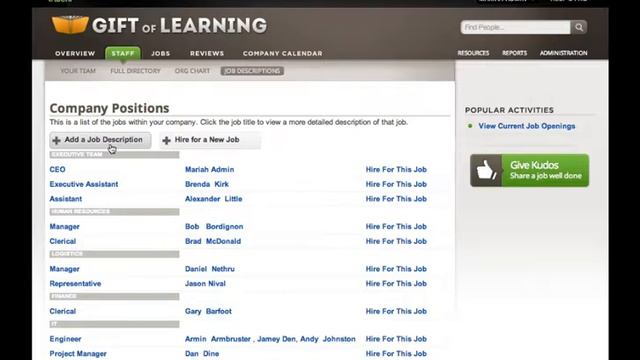Image resolution: width=640 pixels, height=360 pixels.
Task: Click Hire For This Job in Bob Bordignon row
Action: [396, 227]
